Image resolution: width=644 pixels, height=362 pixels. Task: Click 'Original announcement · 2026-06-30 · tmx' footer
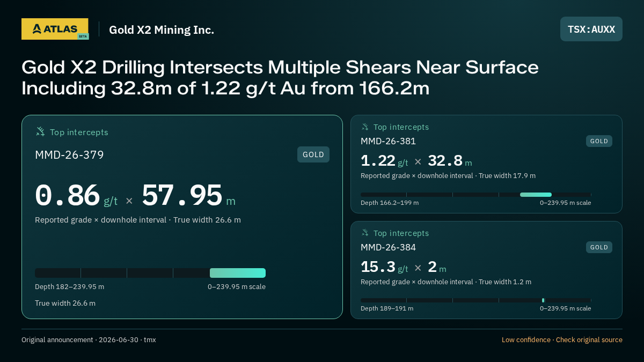point(89,340)
